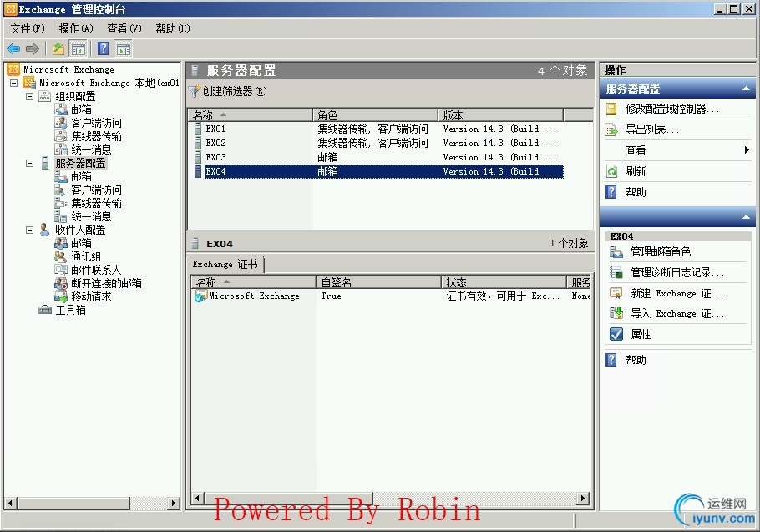Open the 帮助(H) menu
760x532 pixels.
173,28
